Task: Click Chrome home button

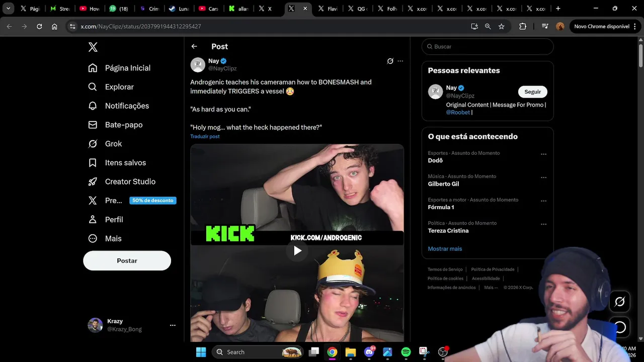Action: coord(54,26)
